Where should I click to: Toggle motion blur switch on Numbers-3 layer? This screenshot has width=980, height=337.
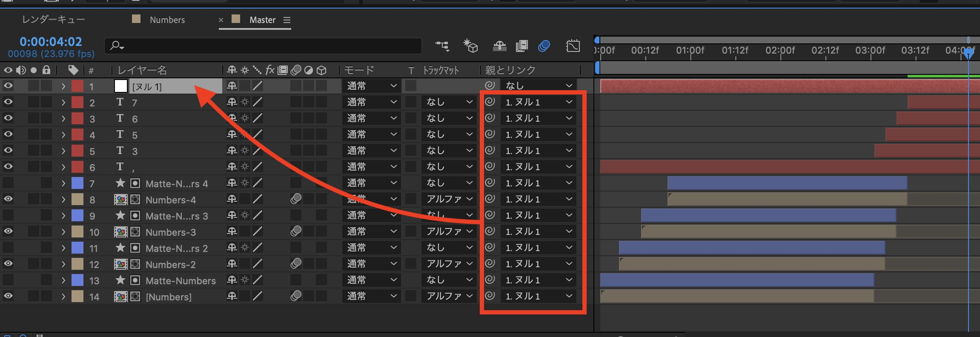pos(296,231)
